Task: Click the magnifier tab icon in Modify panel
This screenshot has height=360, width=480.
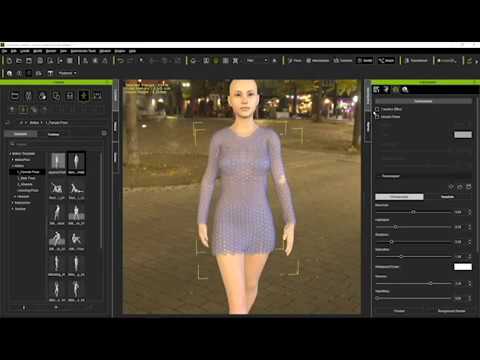Action: click(x=405, y=89)
